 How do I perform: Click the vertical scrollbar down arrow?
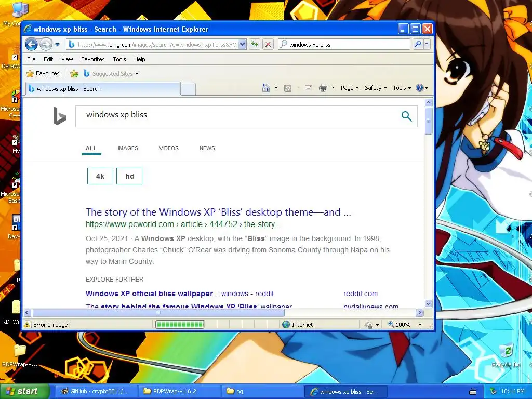tap(428, 303)
